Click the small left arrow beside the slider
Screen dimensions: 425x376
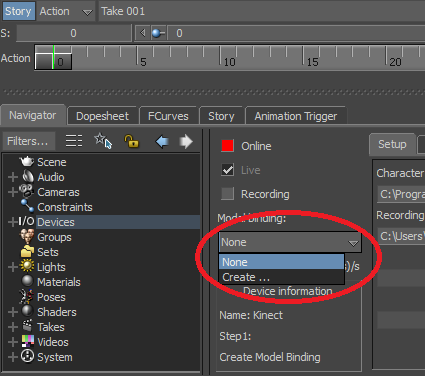pyautogui.click(x=143, y=33)
